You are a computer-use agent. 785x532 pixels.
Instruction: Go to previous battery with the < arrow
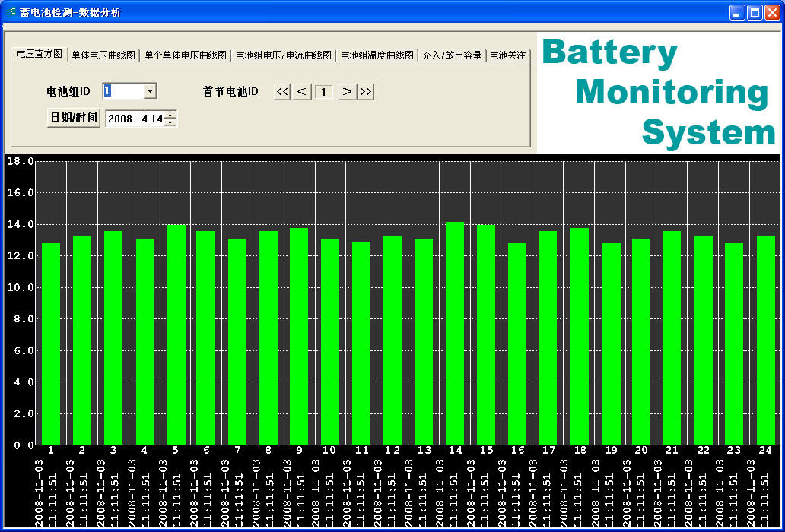click(302, 91)
